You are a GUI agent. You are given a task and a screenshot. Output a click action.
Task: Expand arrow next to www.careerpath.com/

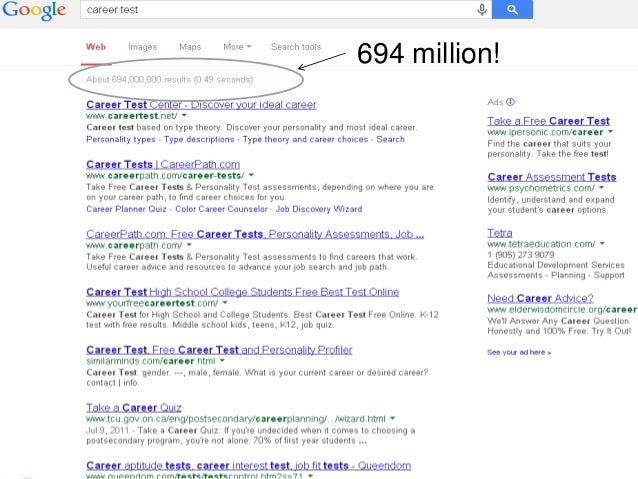pos(189,245)
